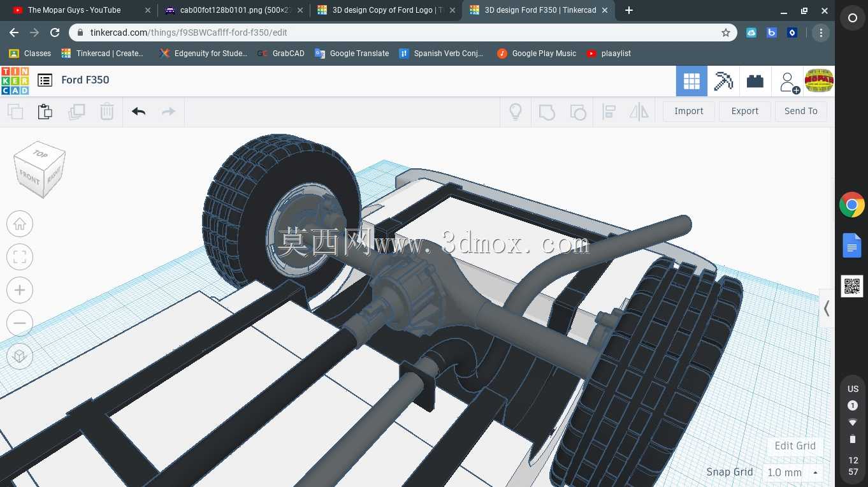
Task: Open the plaaylist bookmark
Action: [609, 54]
